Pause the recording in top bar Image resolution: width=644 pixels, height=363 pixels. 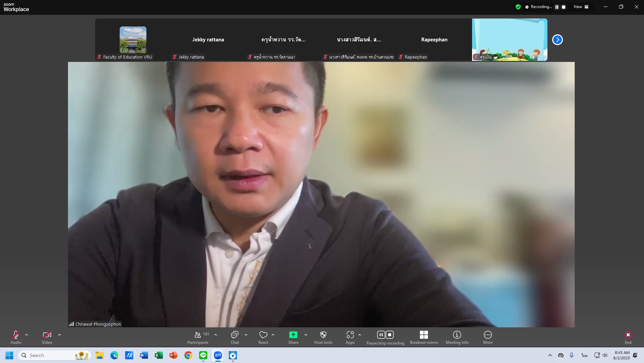point(557,7)
